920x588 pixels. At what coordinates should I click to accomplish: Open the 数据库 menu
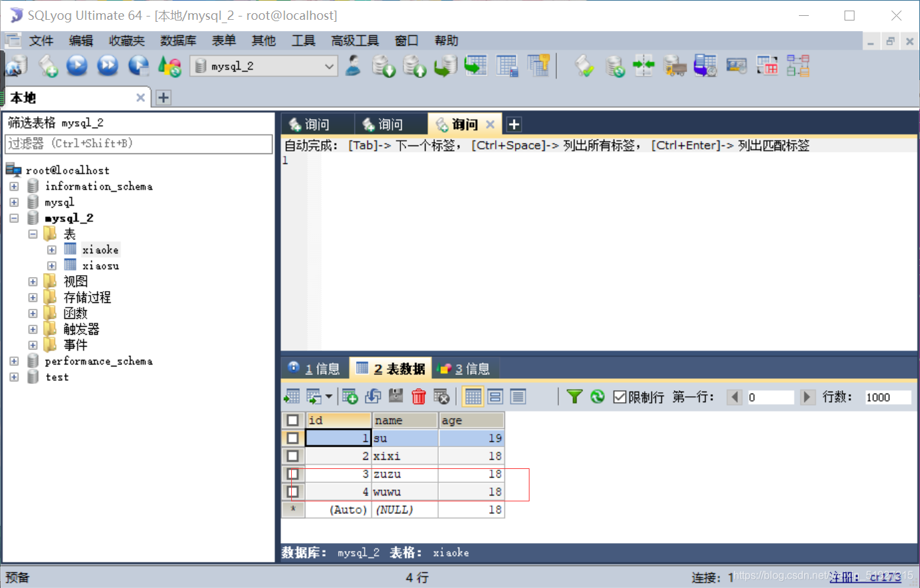(x=178, y=41)
